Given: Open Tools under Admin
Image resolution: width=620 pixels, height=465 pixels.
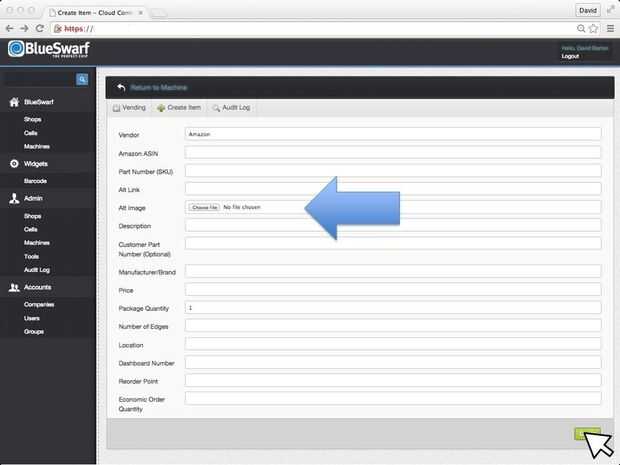Looking at the screenshot, I should coord(31,256).
